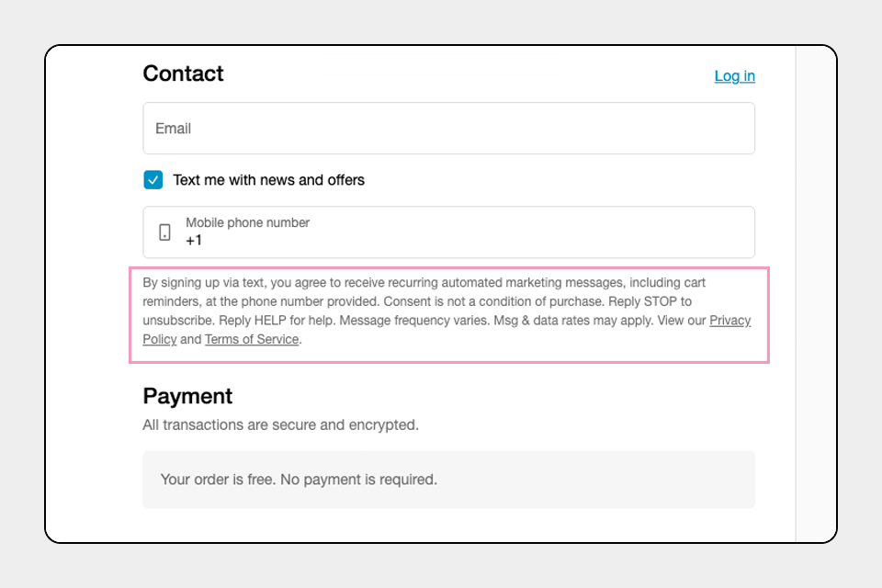This screenshot has height=588, width=882.
Task: Select the 'All transactions are secure' subtitle
Action: (x=280, y=424)
